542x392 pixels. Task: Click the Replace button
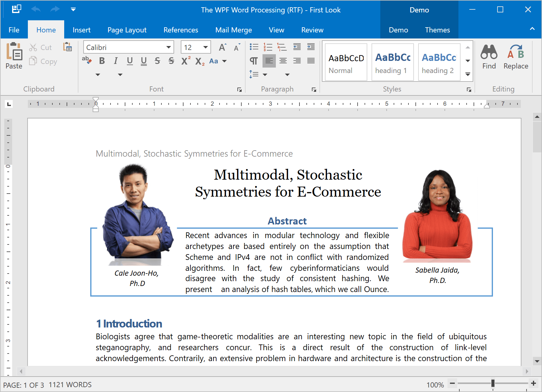pyautogui.click(x=516, y=57)
